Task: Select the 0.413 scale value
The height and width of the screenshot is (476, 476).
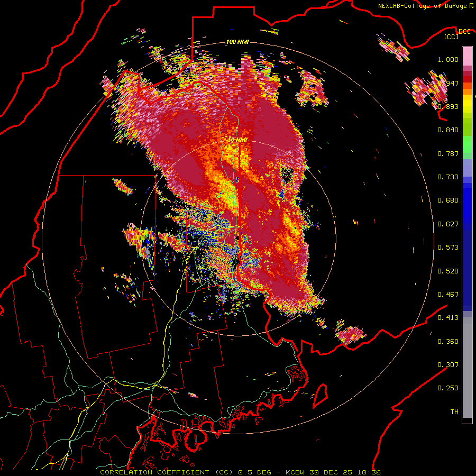Action: pos(448,318)
